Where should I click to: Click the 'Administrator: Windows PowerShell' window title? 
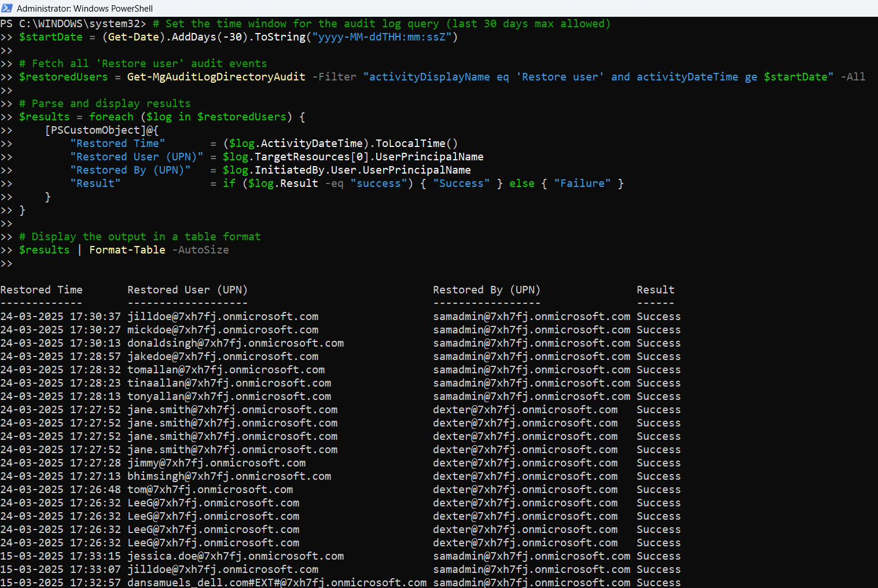[x=85, y=9]
